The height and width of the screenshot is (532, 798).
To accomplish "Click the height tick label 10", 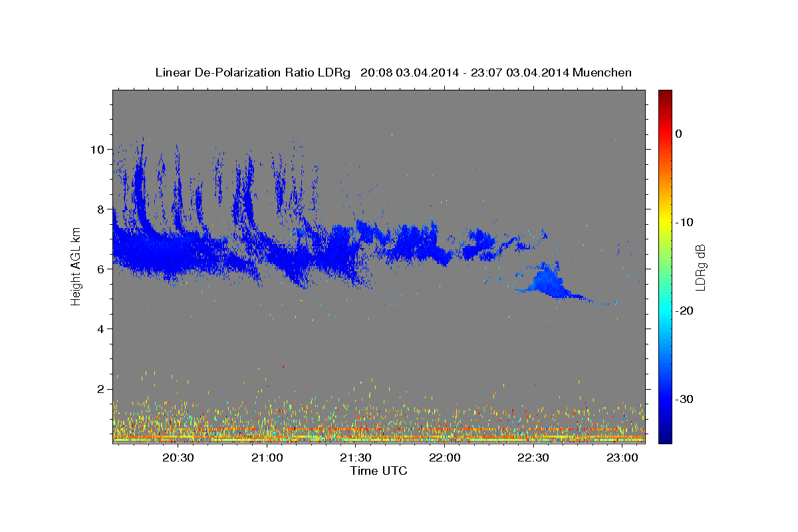I will tap(96, 150).
